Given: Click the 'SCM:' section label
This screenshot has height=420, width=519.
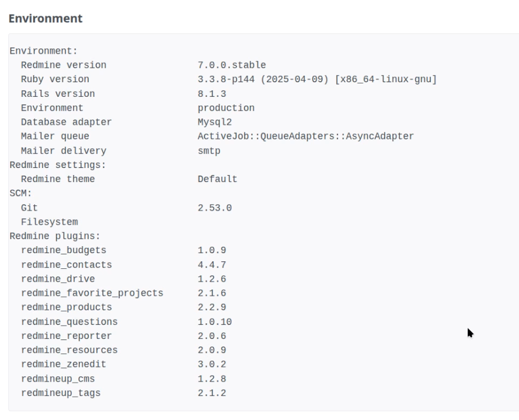Looking at the screenshot, I should tap(20, 194).
